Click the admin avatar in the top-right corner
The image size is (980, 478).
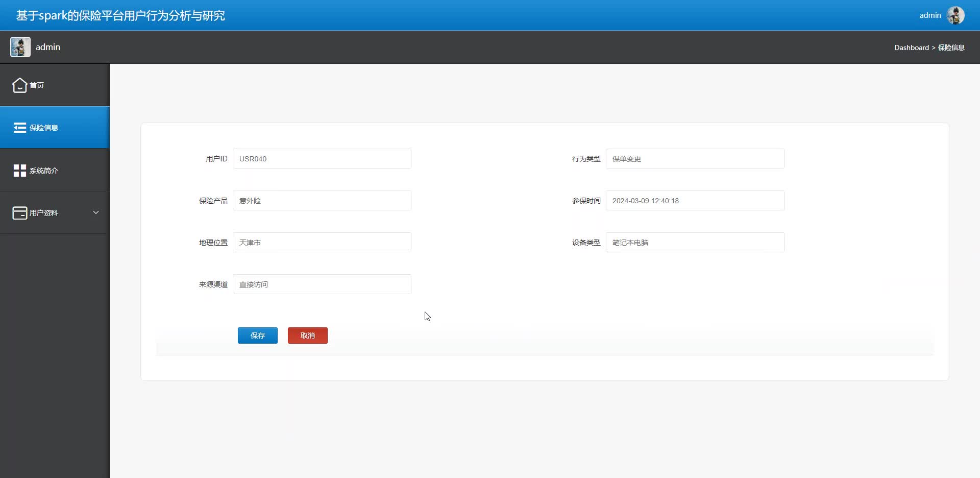click(955, 15)
